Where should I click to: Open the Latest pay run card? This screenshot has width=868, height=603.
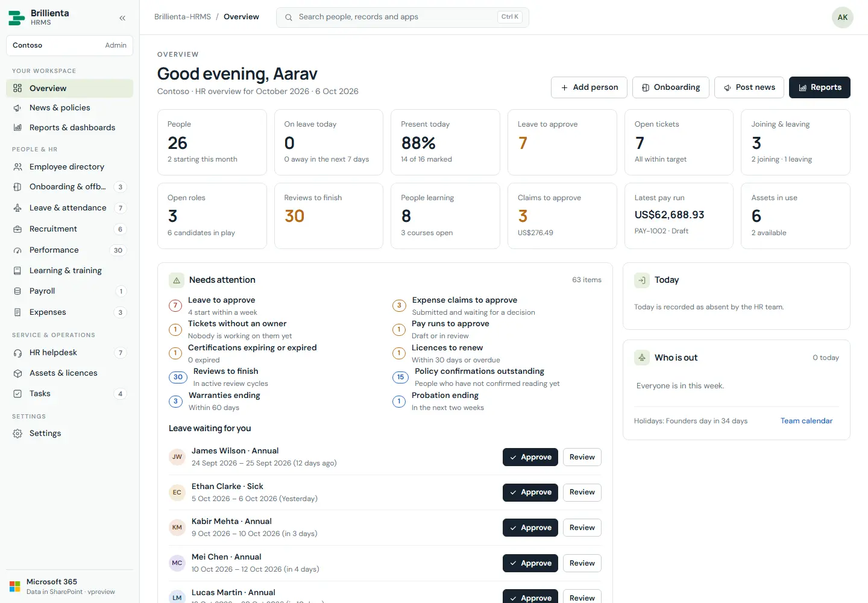pos(679,216)
